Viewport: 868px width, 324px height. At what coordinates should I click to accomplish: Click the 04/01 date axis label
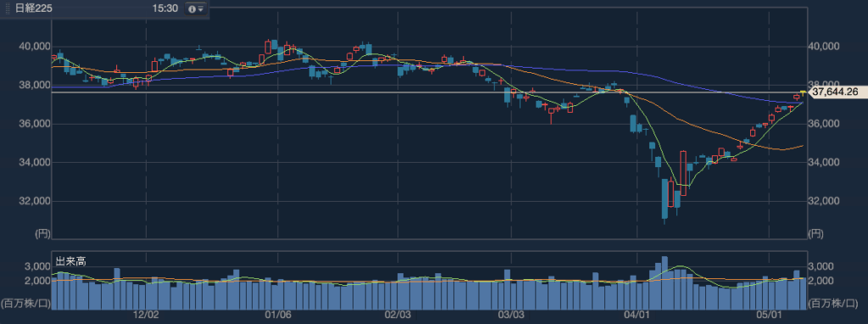(637, 315)
